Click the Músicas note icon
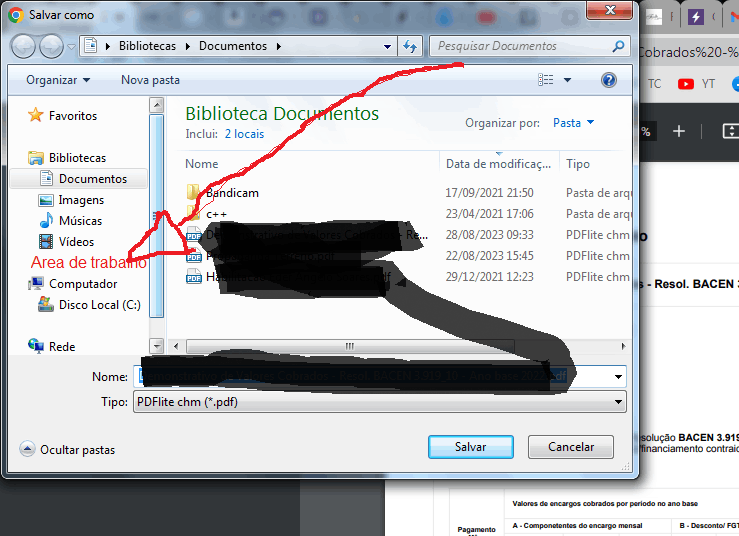 [x=46, y=220]
